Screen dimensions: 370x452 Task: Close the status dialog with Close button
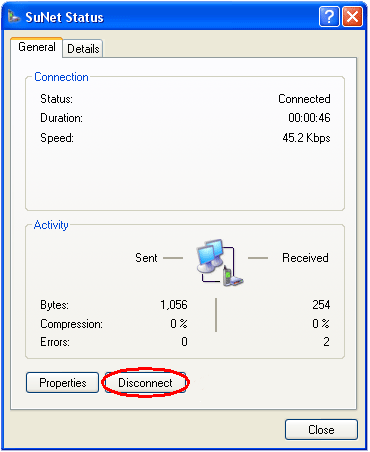321,430
